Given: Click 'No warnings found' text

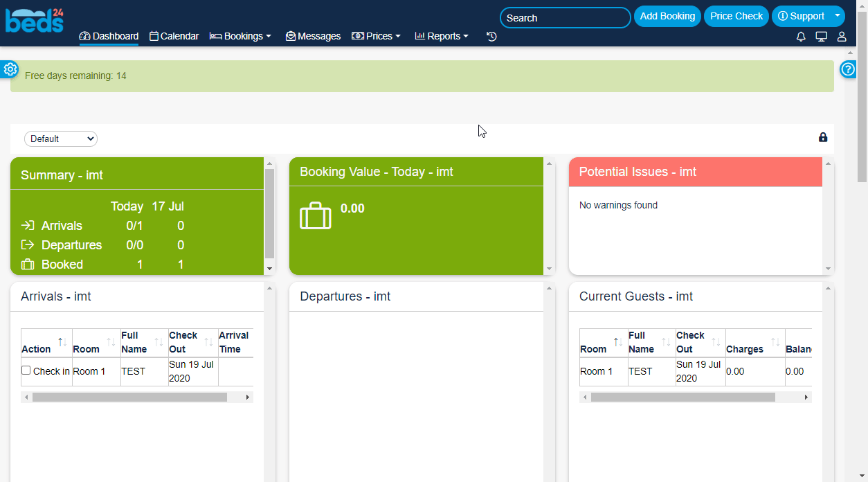Looking at the screenshot, I should click(x=618, y=205).
